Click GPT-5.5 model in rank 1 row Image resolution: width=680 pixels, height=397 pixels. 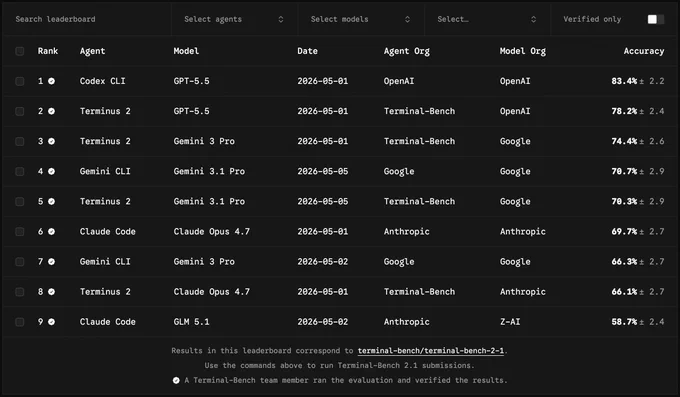coord(191,81)
